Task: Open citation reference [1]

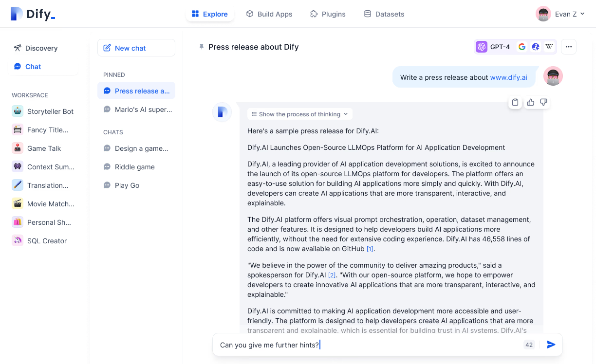Action: click(370, 249)
